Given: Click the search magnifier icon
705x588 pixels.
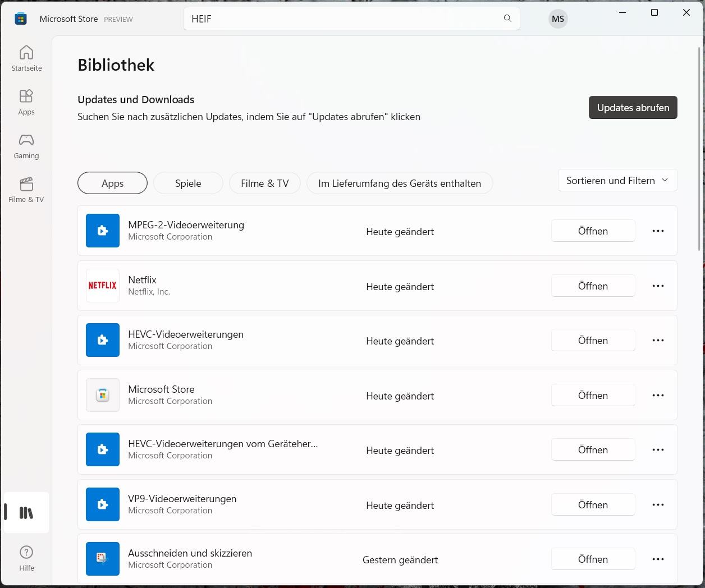Looking at the screenshot, I should pyautogui.click(x=507, y=19).
